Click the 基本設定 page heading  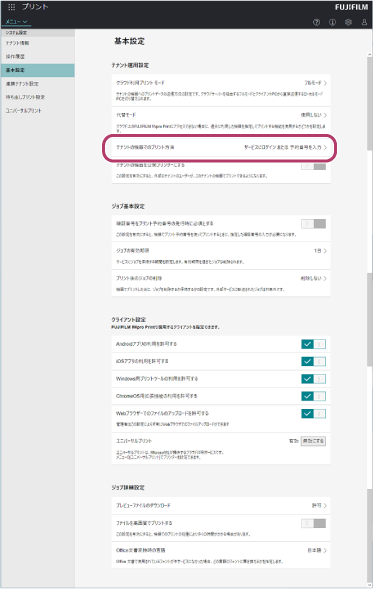(130, 41)
